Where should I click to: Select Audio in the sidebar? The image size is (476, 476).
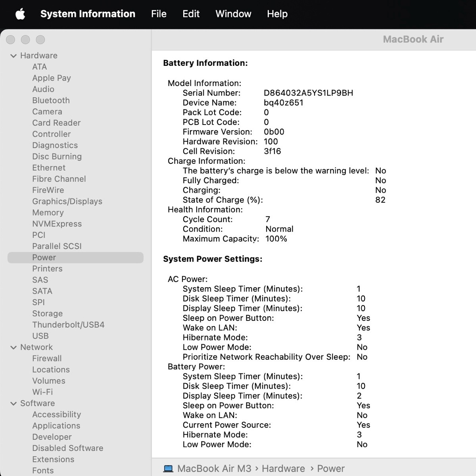pyautogui.click(x=43, y=89)
